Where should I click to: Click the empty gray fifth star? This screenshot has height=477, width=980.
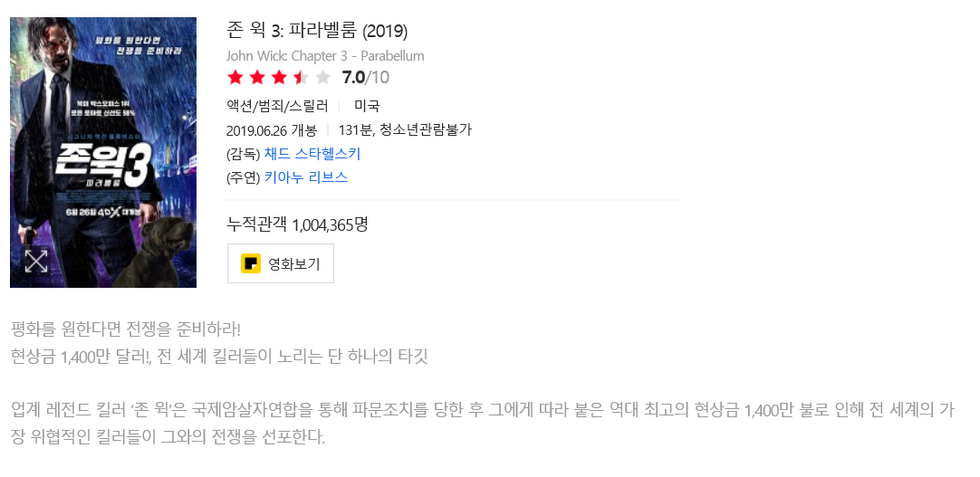(322, 77)
